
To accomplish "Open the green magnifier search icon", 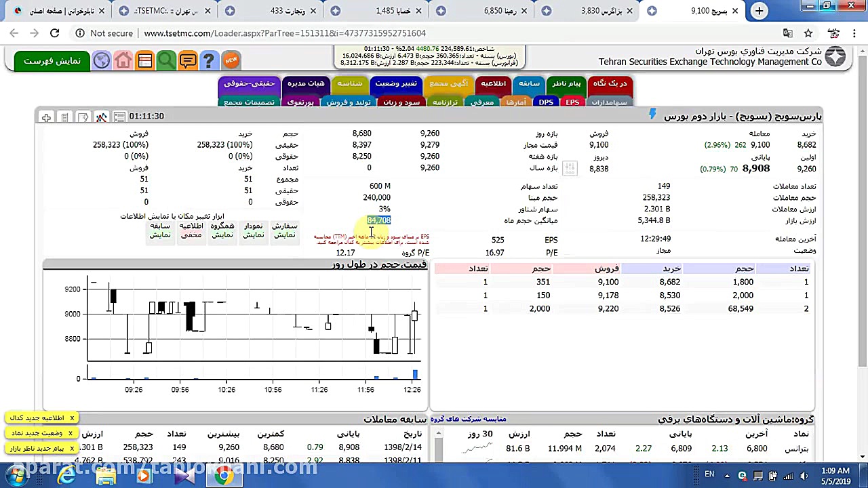I will point(166,61).
